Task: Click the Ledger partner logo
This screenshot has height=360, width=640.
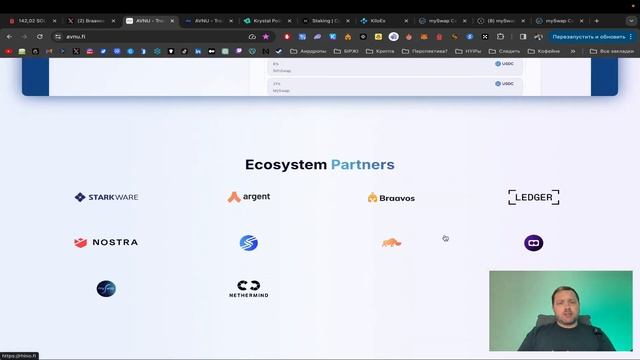Action: [x=533, y=197]
